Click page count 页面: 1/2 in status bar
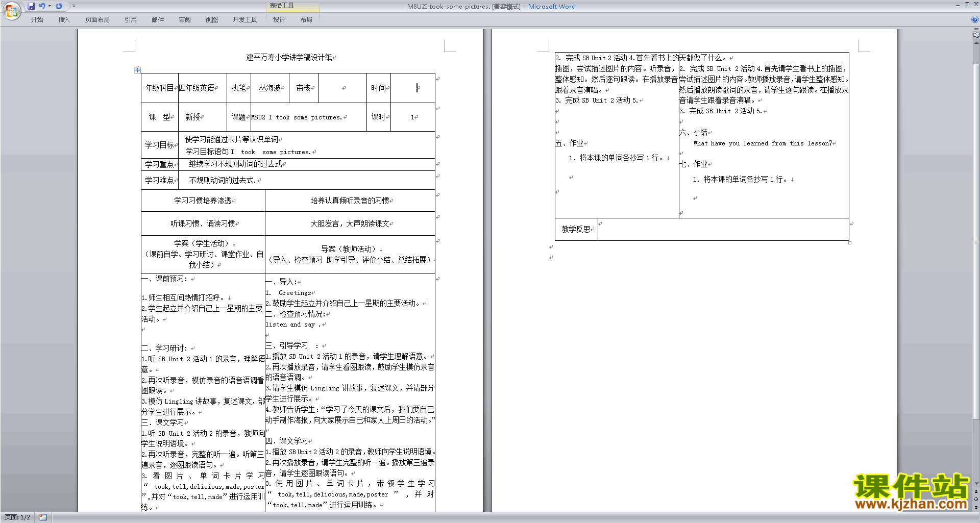This screenshot has width=980, height=523. tap(17, 517)
